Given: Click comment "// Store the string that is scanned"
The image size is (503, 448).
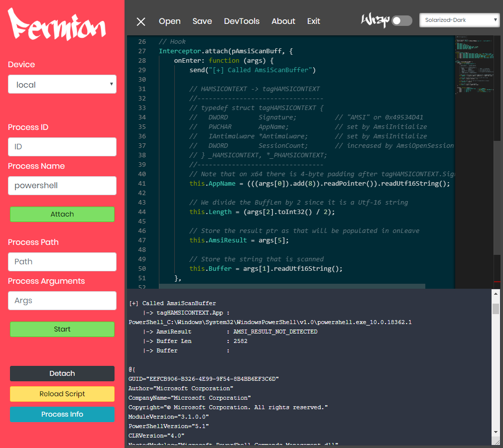Looking at the screenshot, I should 256,259.
